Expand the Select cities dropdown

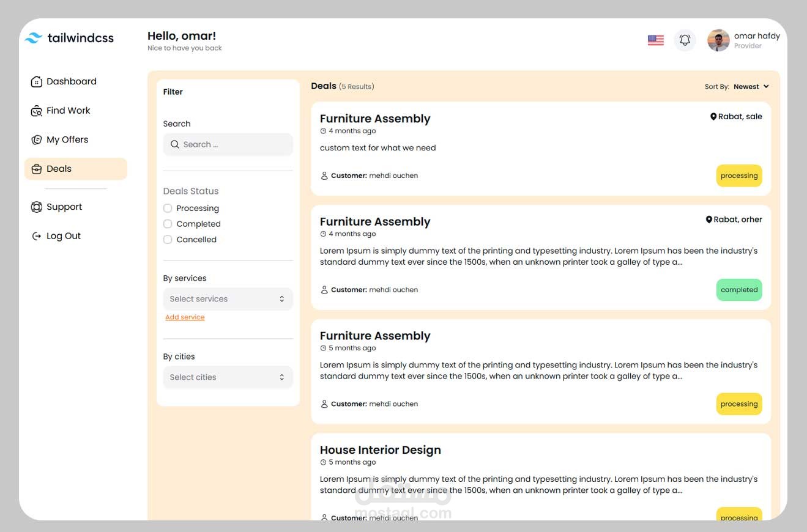point(228,377)
